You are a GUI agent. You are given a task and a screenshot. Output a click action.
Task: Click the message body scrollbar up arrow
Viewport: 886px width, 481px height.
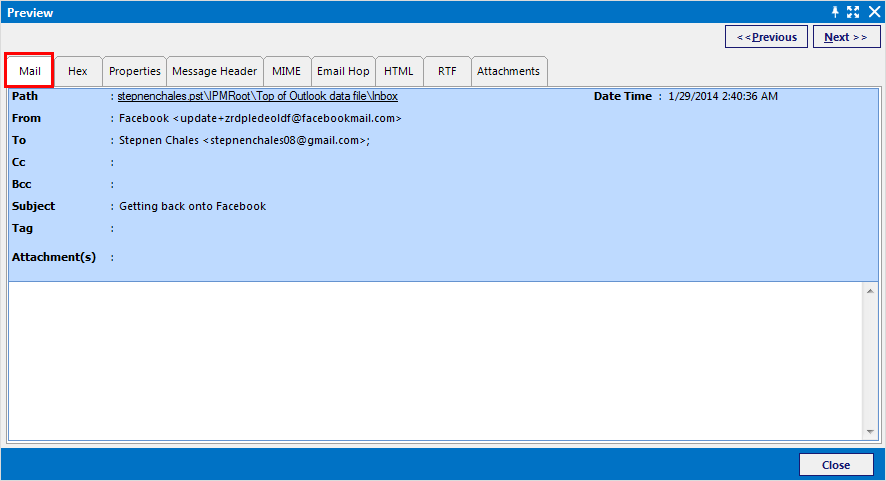pyautogui.click(x=870, y=291)
